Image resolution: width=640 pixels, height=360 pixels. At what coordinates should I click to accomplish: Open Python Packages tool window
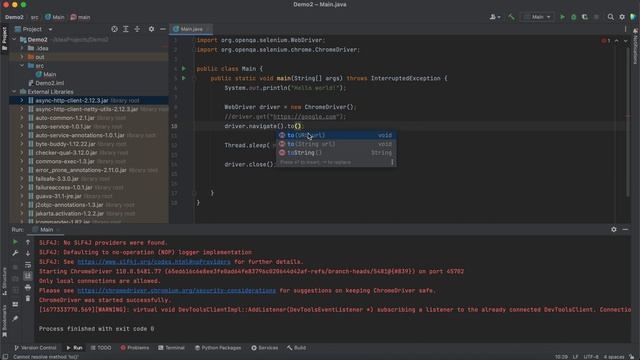click(218, 348)
